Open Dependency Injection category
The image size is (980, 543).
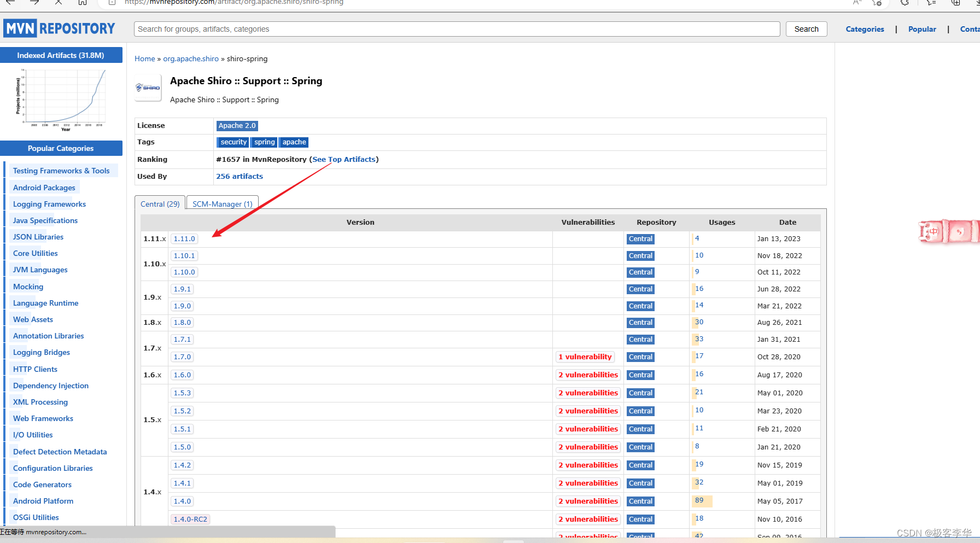(x=51, y=386)
